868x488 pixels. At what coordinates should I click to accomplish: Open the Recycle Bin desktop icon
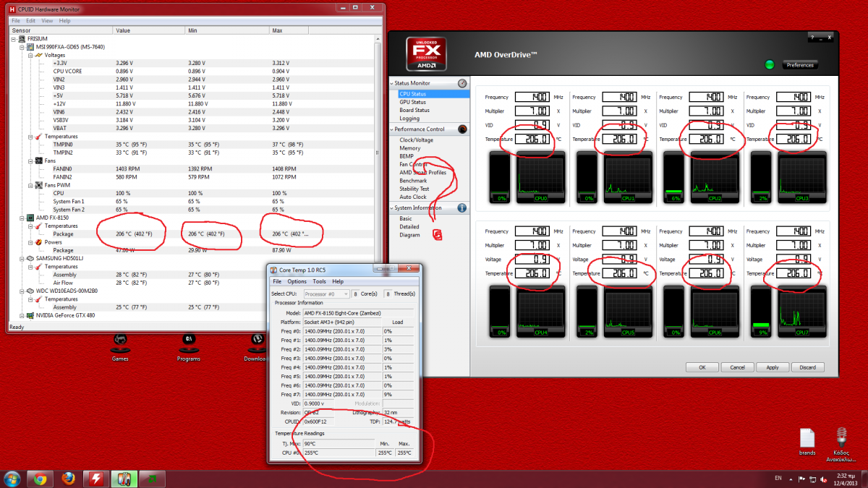pyautogui.click(x=841, y=443)
